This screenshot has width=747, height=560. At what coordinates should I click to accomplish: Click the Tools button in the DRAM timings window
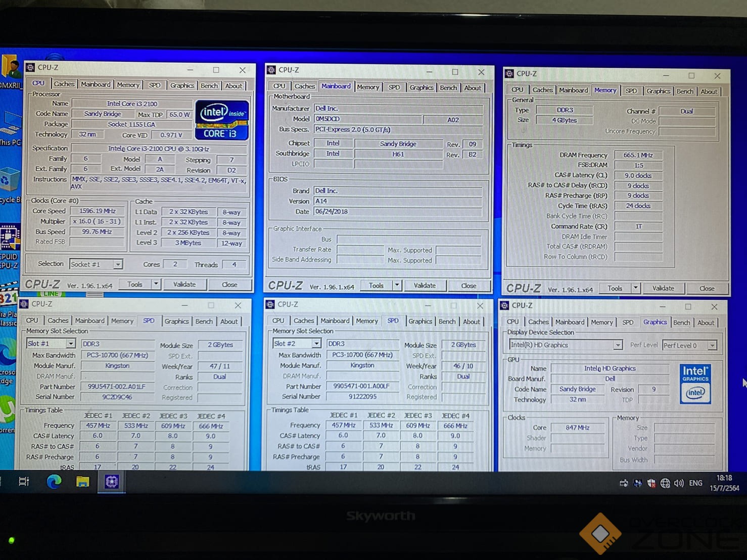coord(615,288)
